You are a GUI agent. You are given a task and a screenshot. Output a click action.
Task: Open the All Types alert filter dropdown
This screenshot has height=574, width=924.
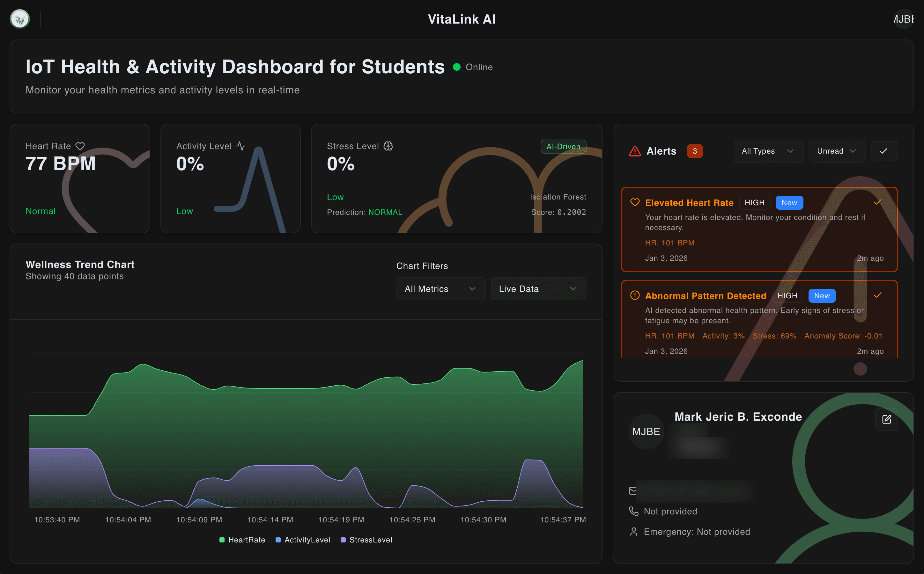(x=768, y=151)
